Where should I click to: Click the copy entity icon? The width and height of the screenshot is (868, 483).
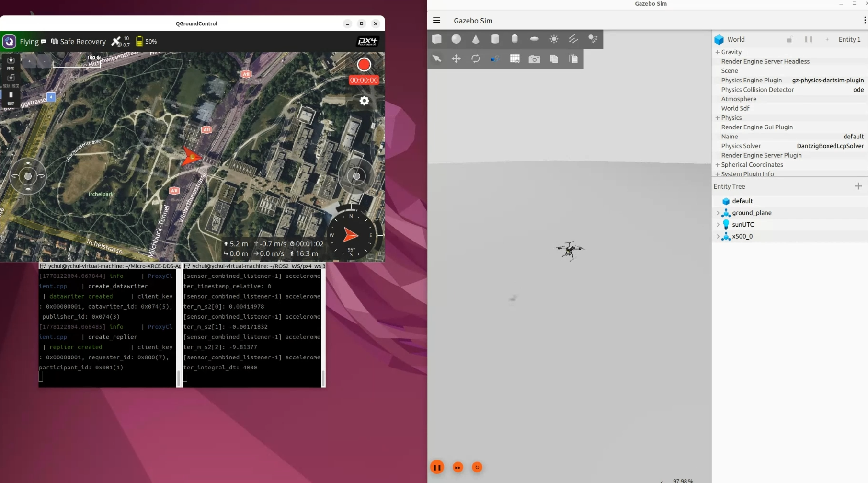554,58
